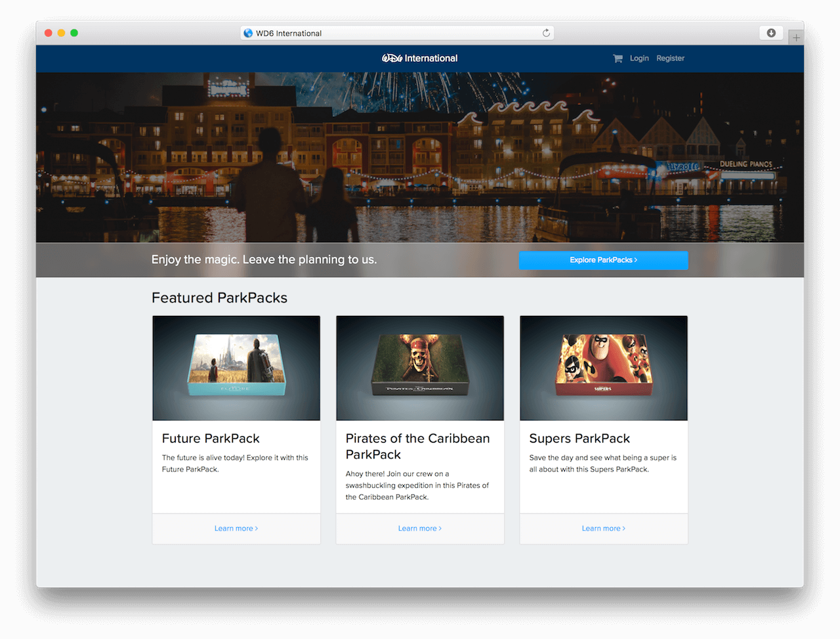The width and height of the screenshot is (840, 639).
Task: Click 'The future is alive today!' description
Action: tap(235, 464)
